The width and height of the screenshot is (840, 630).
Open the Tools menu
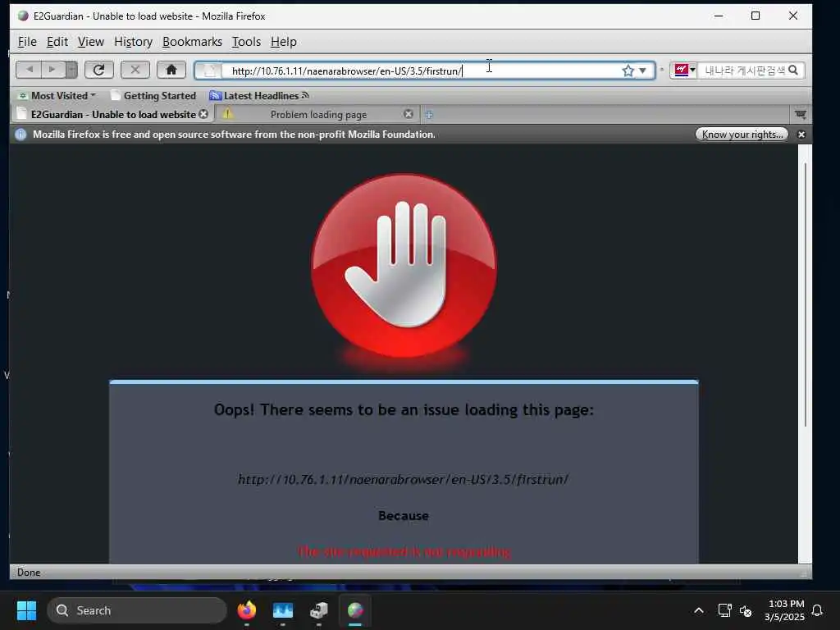click(246, 42)
